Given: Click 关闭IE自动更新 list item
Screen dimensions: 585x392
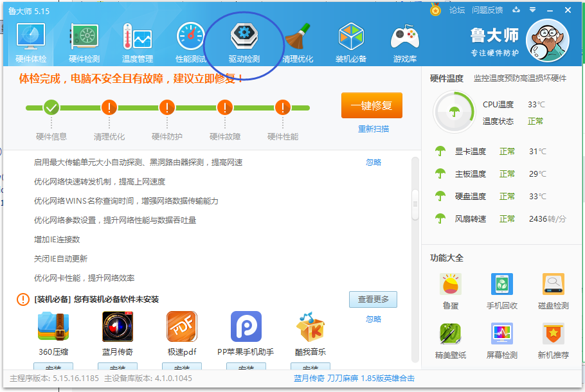Looking at the screenshot, I should (x=60, y=259).
